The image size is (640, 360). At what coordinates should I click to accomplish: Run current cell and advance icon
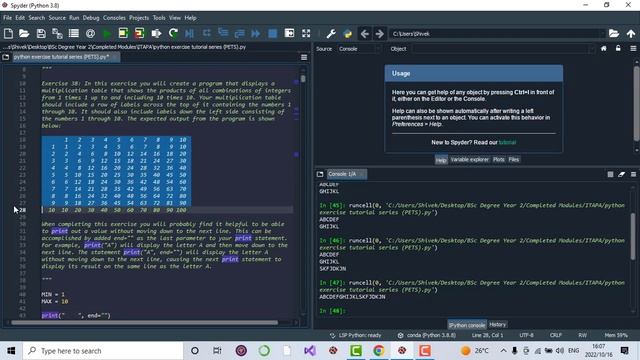coord(140,33)
